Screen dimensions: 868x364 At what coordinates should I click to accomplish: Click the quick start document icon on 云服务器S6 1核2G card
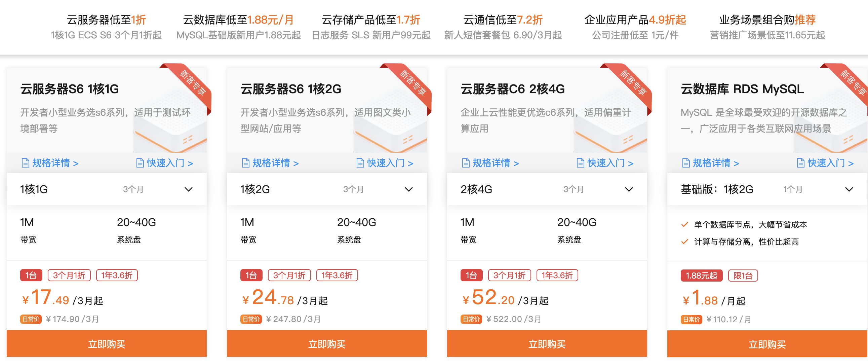pyautogui.click(x=360, y=163)
